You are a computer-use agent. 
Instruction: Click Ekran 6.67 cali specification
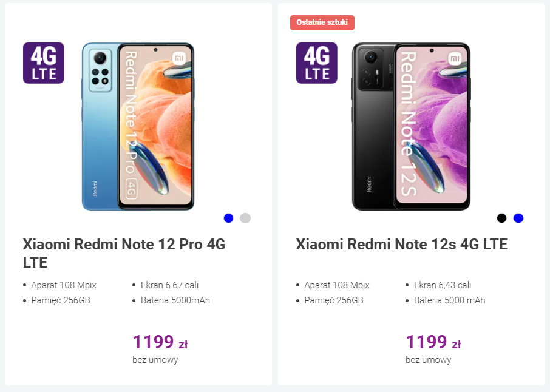click(x=169, y=285)
